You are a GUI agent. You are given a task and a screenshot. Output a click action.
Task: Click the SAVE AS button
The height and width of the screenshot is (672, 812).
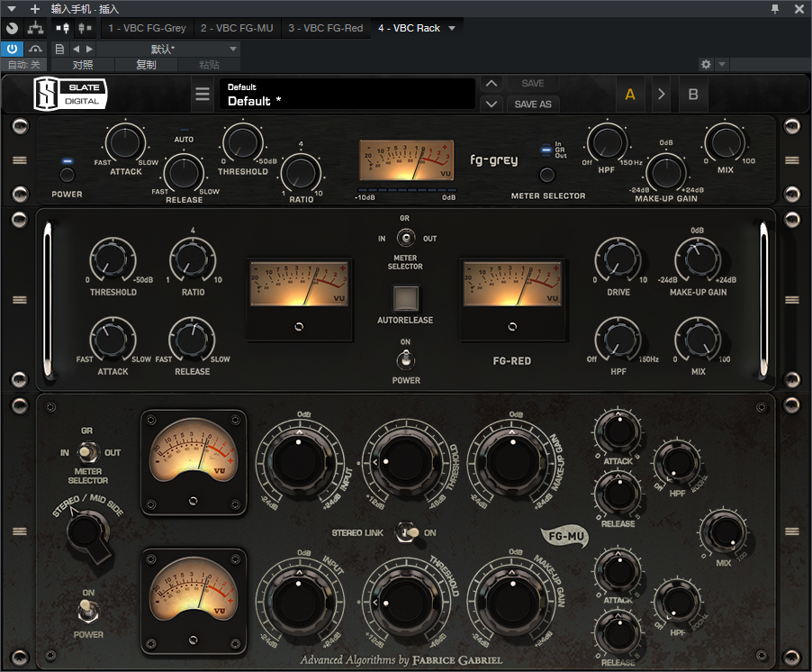[x=532, y=104]
